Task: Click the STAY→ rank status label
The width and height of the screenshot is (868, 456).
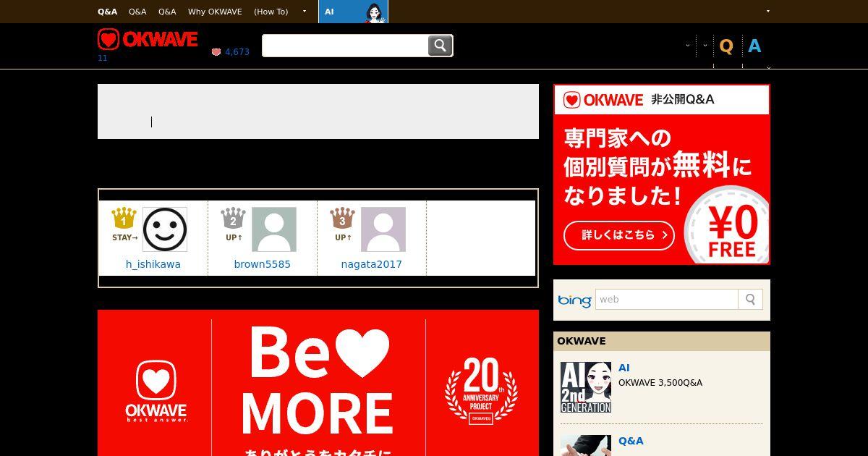Action: click(x=125, y=237)
